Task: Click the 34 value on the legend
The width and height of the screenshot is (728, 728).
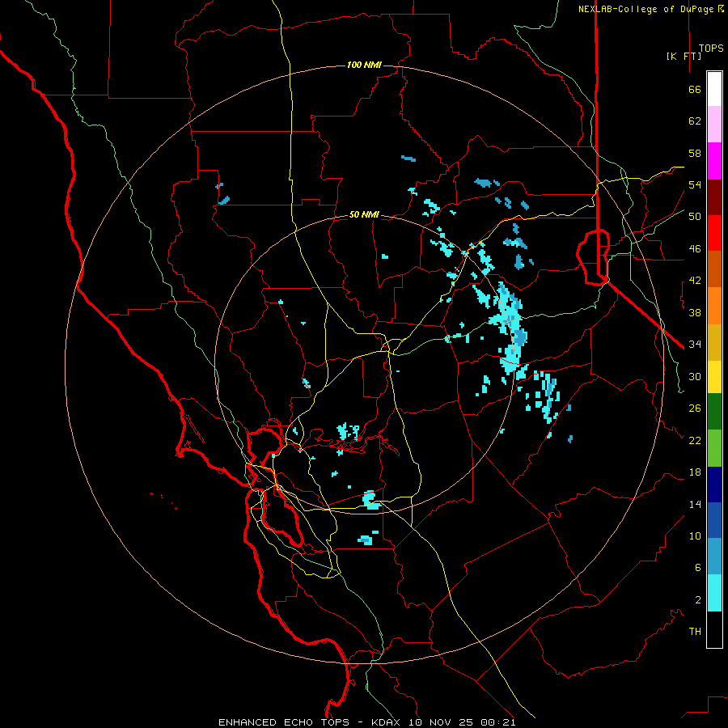Action: [695, 344]
